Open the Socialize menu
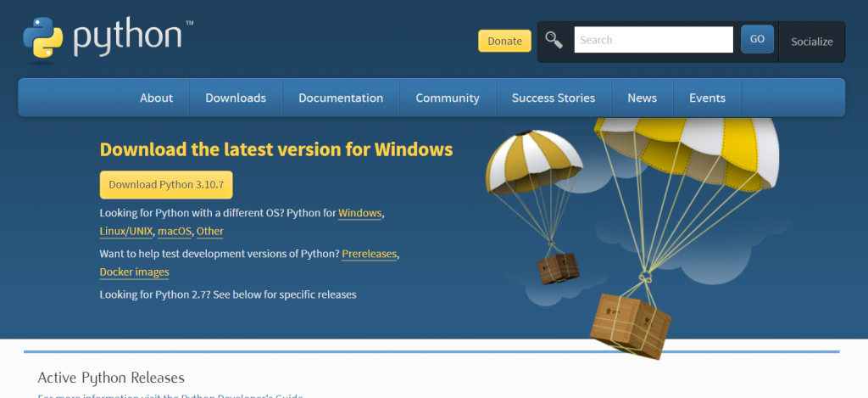This screenshot has height=398, width=868. point(811,42)
